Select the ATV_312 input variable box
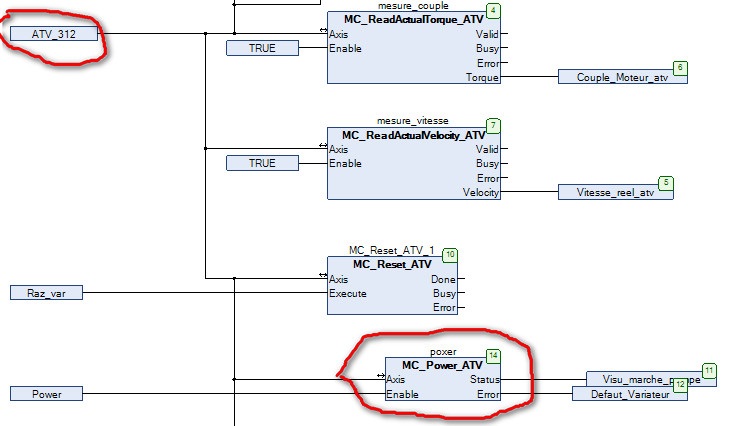This screenshot has width=747, height=426. [x=55, y=34]
